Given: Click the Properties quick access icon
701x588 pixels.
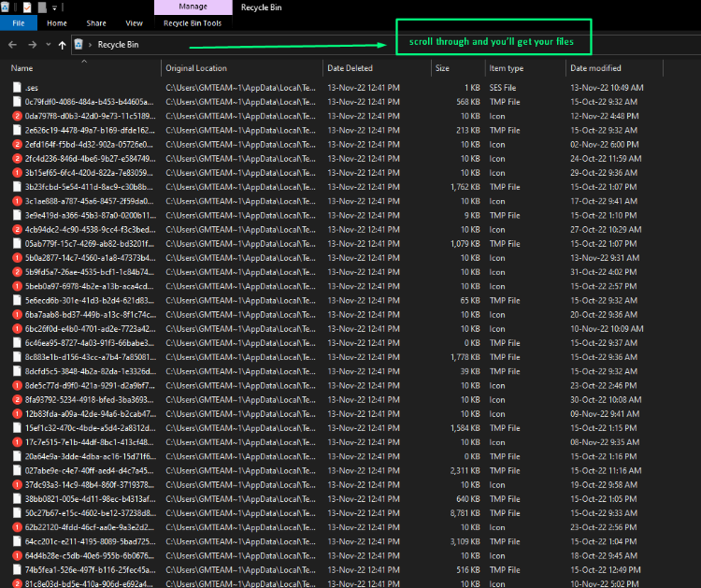Looking at the screenshot, I should point(27,7).
